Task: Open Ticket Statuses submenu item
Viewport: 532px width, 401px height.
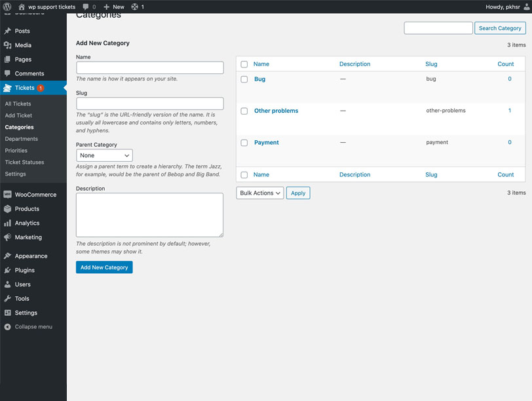Action: click(24, 162)
